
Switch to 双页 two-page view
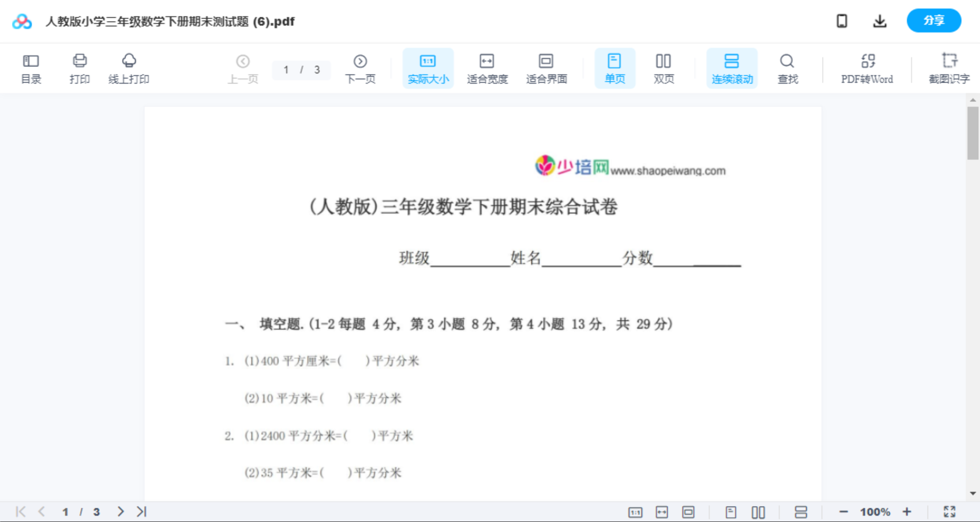[x=664, y=68]
